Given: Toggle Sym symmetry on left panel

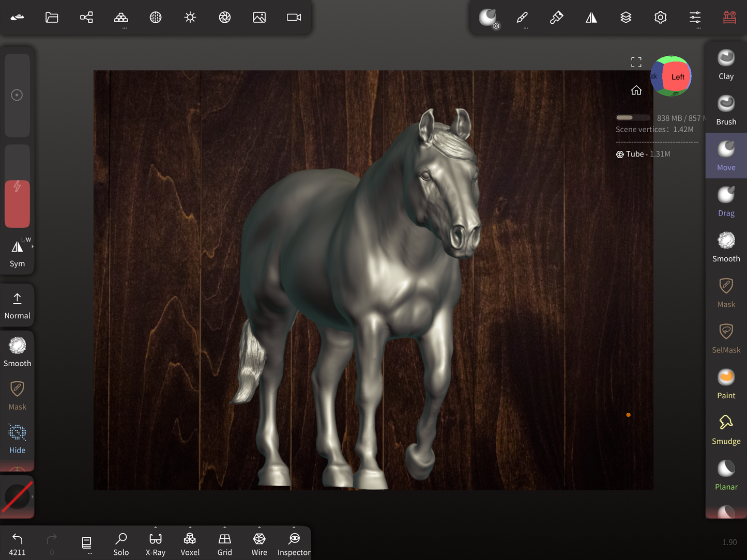Looking at the screenshot, I should tap(17, 253).
